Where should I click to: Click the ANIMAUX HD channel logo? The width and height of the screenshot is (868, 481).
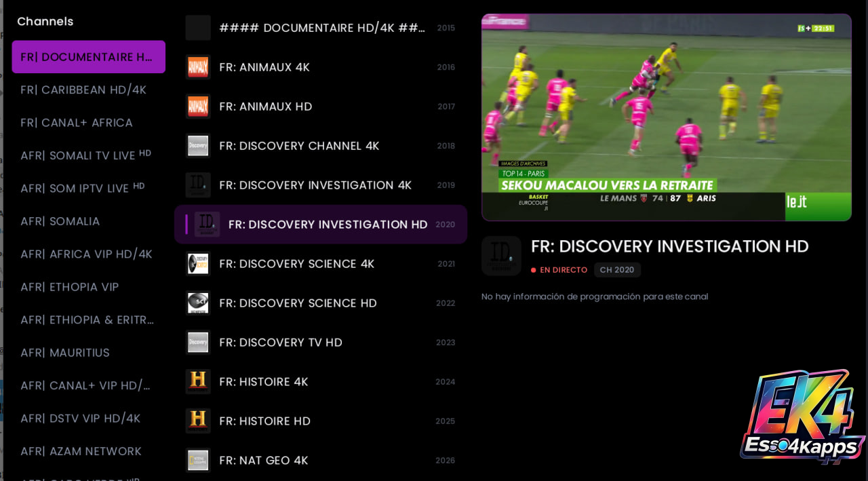(x=198, y=107)
